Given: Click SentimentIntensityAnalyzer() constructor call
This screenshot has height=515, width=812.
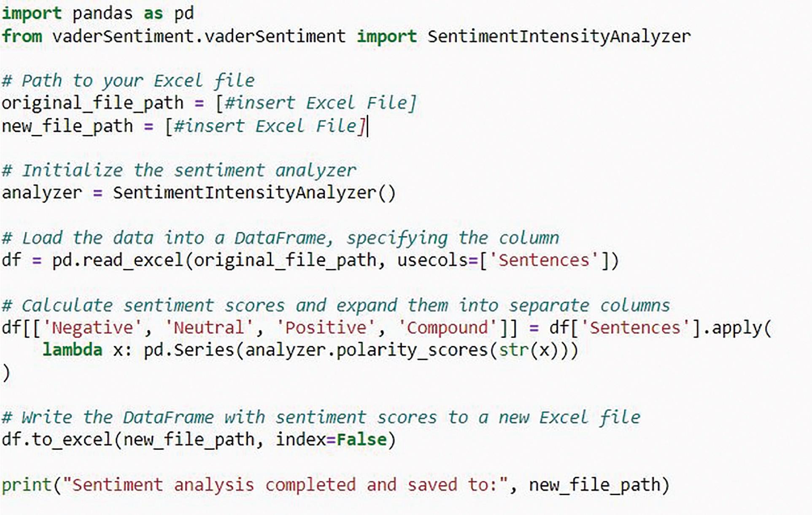Looking at the screenshot, I should 254,193.
